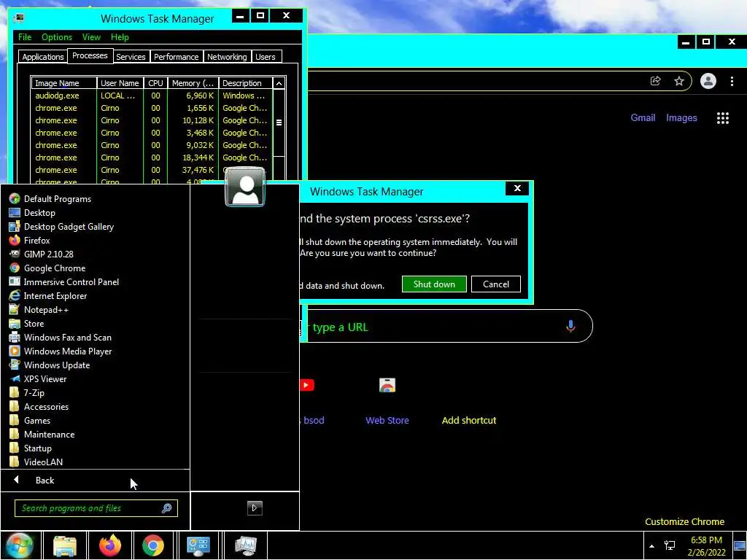Open the File menu in Task Manager
This screenshot has height=560, width=747.
[x=25, y=37]
